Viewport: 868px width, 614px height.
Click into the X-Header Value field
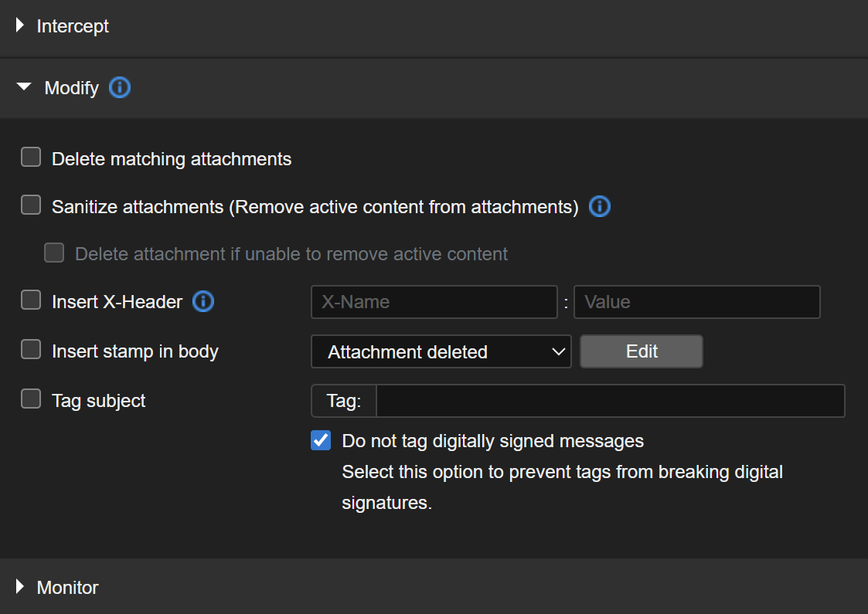pos(696,302)
